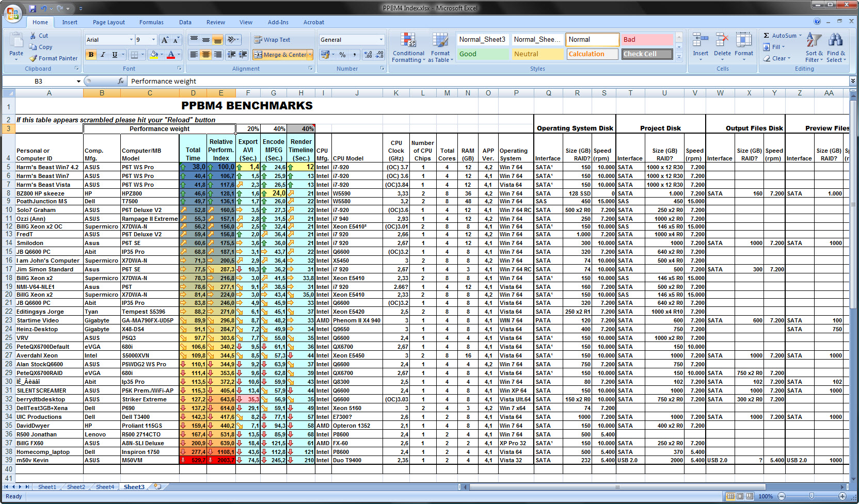859x504 pixels.
Task: Expand the formula bar
Action: point(853,81)
